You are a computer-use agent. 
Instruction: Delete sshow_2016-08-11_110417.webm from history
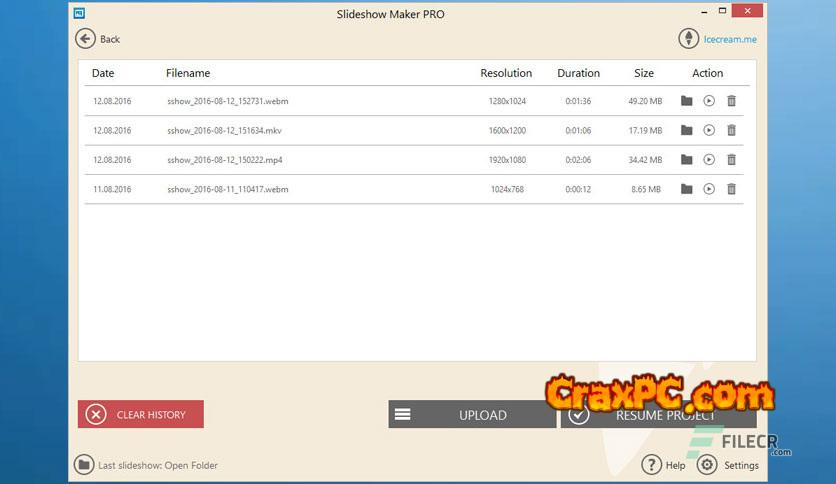pyautogui.click(x=732, y=189)
